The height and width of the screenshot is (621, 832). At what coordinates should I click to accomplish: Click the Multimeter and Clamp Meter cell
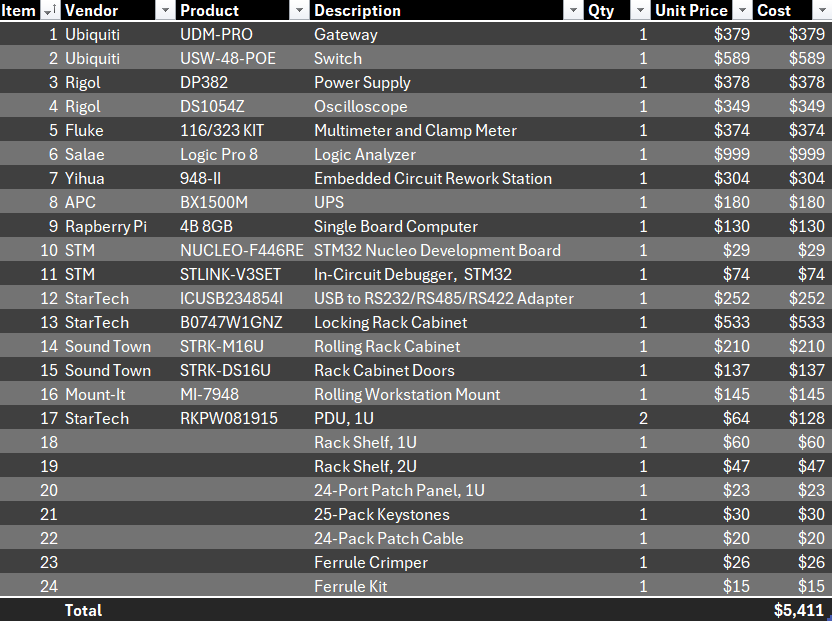point(447,131)
